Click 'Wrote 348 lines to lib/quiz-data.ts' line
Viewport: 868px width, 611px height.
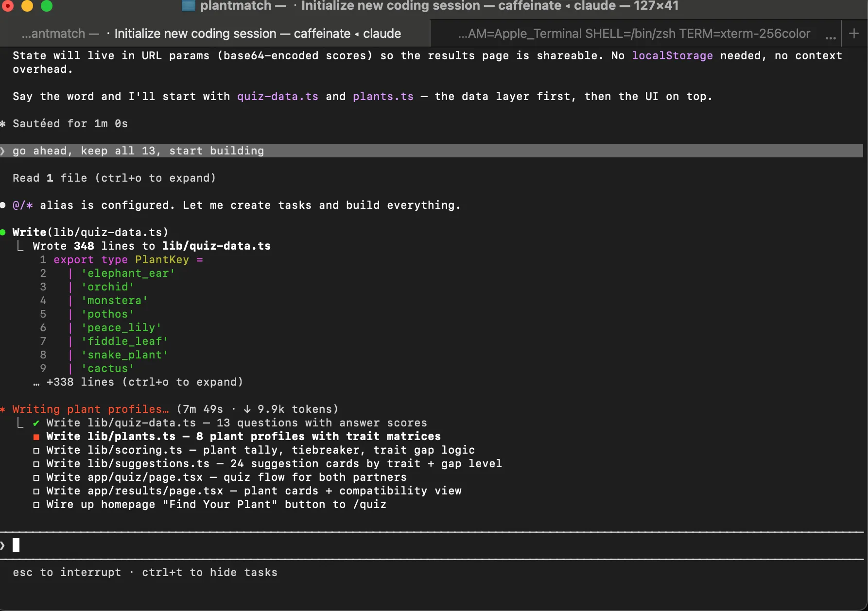(x=152, y=246)
